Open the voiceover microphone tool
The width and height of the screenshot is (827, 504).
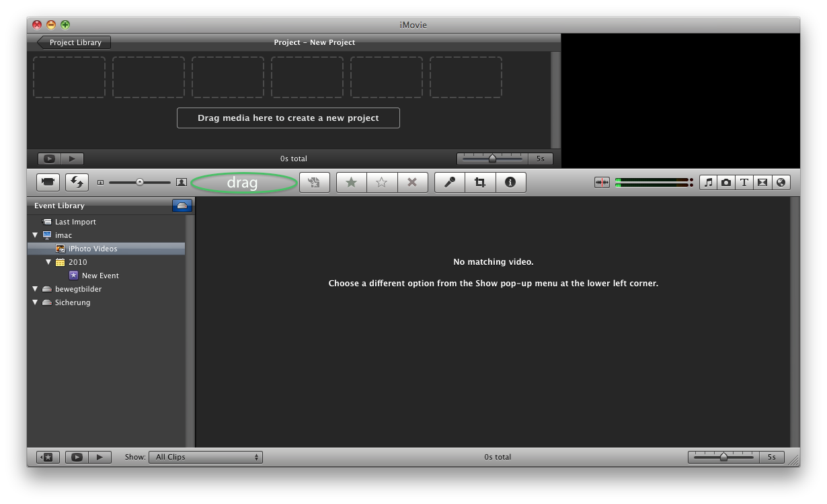(450, 182)
